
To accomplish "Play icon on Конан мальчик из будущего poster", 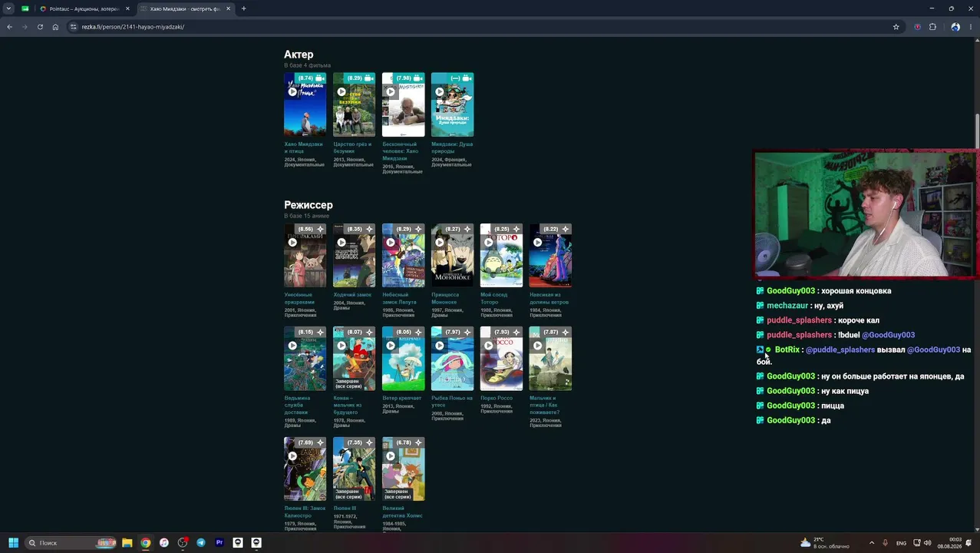I will pyautogui.click(x=342, y=346).
